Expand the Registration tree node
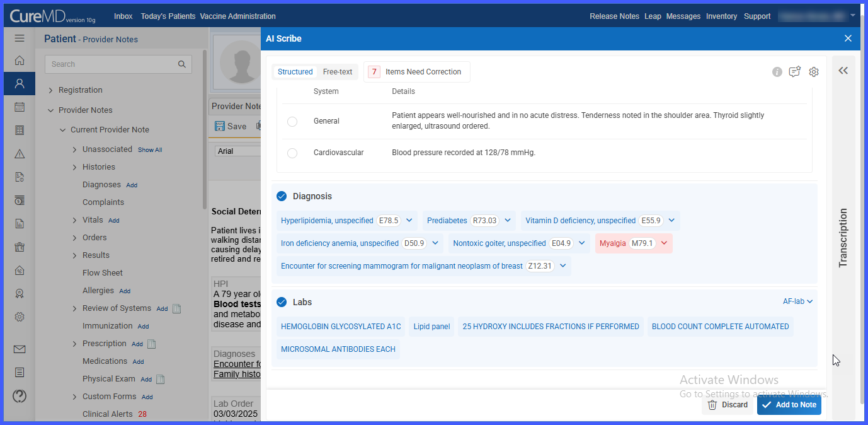Image resolution: width=868 pixels, height=425 pixels. click(x=51, y=90)
